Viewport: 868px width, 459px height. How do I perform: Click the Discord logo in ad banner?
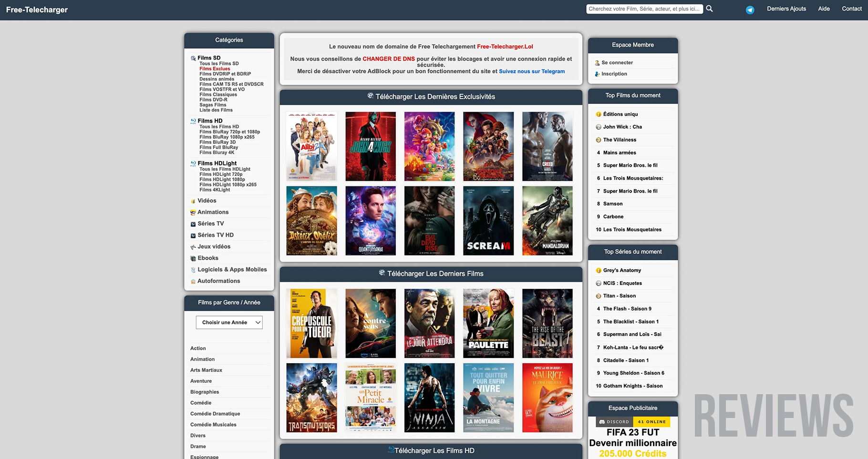click(x=602, y=422)
